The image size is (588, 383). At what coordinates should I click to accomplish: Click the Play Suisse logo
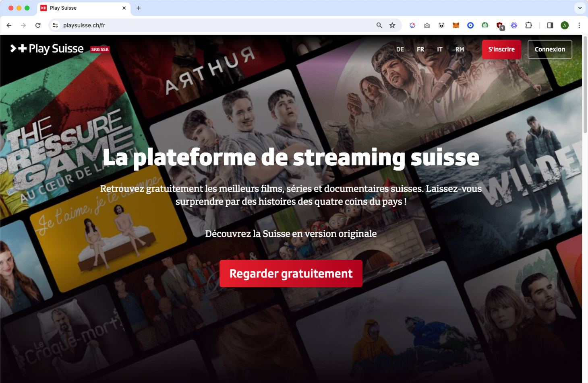point(47,49)
